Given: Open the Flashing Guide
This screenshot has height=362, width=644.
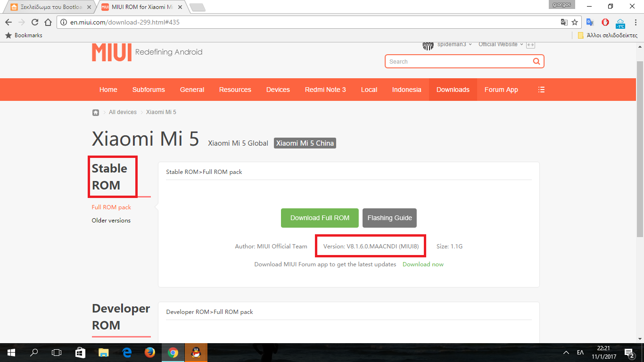Looking at the screenshot, I should [x=390, y=218].
